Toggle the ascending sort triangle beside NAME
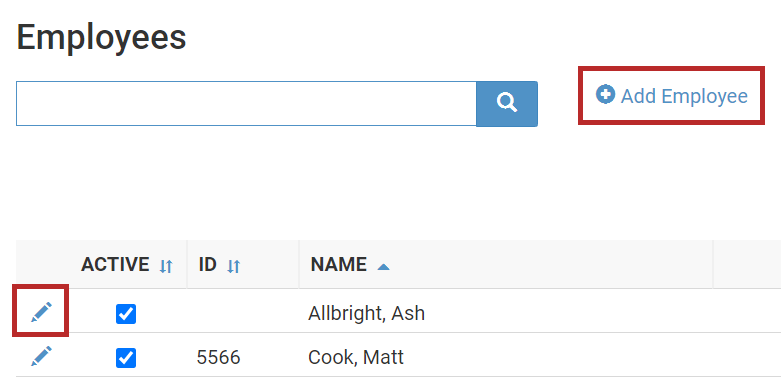Screen dimensions: 781x382 [383, 267]
